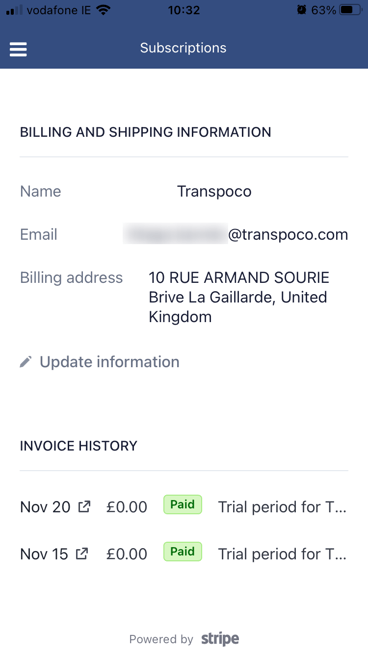The width and height of the screenshot is (368, 654).
Task: Tap the battery icon in status bar
Action: click(351, 10)
